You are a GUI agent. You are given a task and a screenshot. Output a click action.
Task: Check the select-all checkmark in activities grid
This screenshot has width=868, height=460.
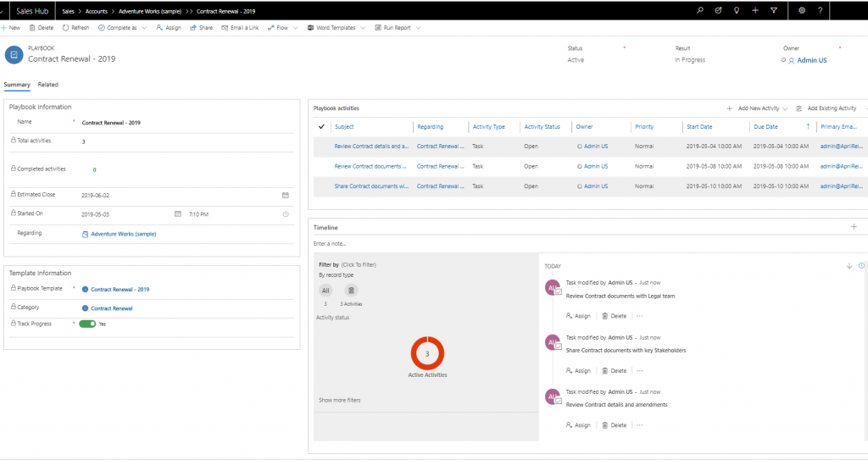tap(321, 127)
